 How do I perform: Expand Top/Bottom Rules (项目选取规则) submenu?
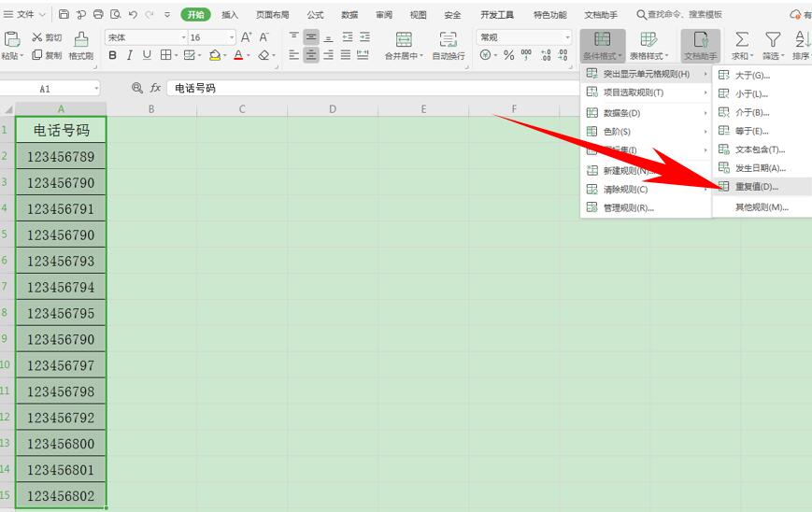(646, 92)
